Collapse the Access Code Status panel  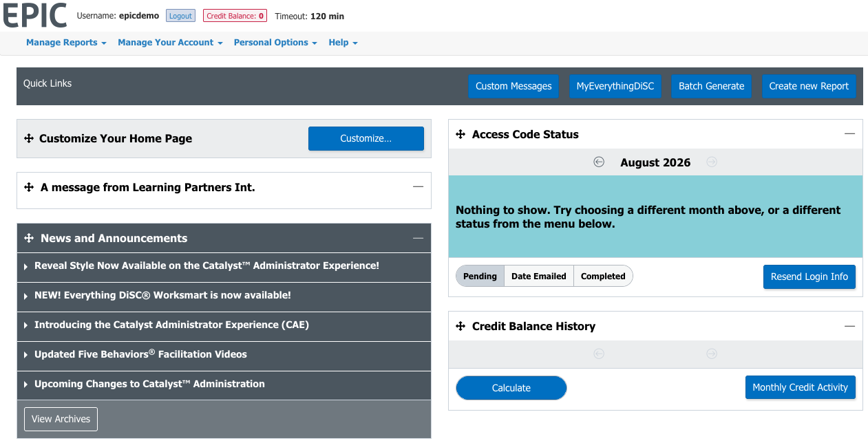849,134
